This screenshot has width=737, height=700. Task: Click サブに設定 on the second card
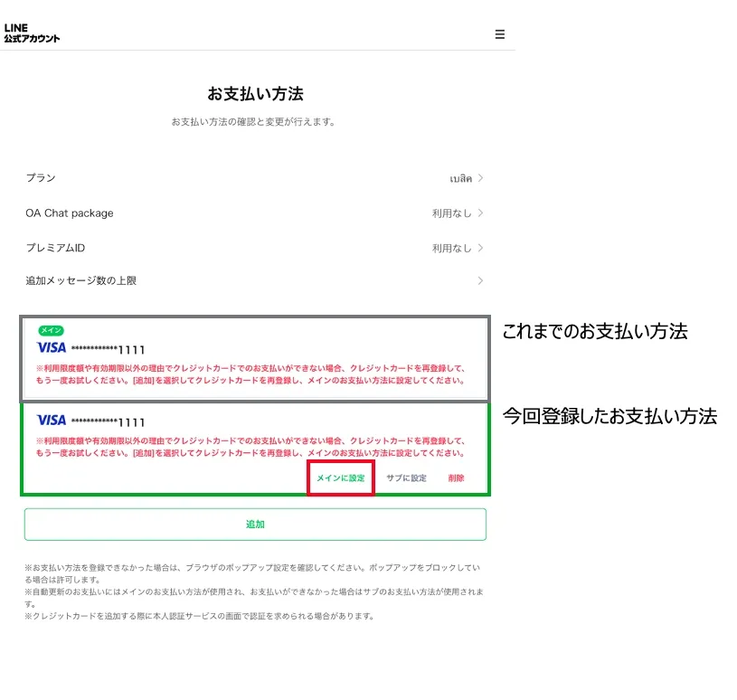406,478
